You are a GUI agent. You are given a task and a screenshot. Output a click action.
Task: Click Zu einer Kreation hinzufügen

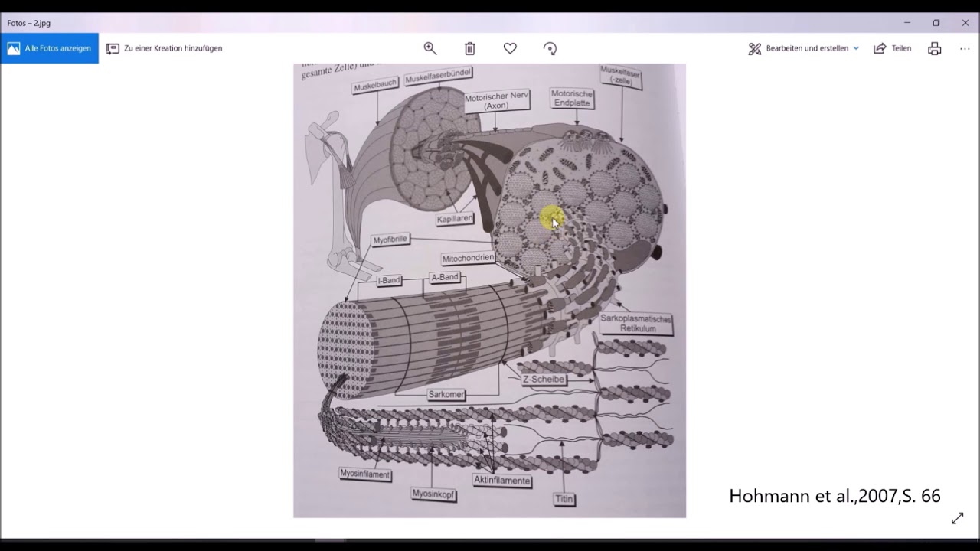(164, 48)
